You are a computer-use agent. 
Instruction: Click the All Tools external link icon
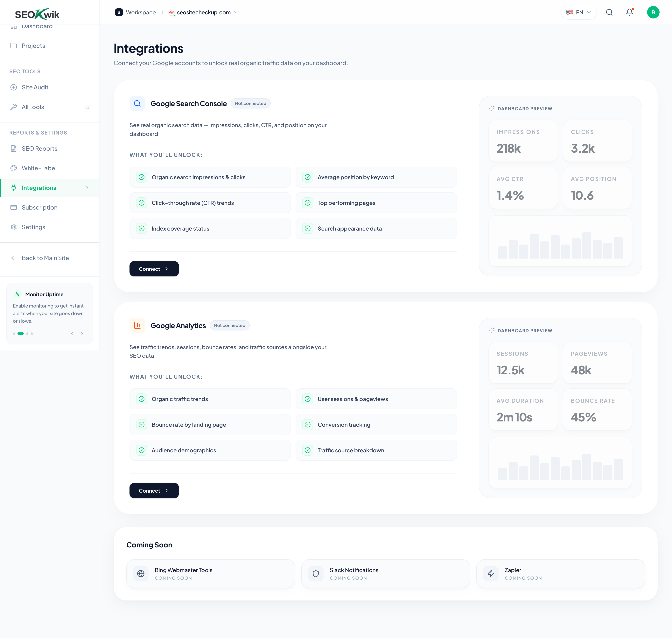tap(87, 107)
